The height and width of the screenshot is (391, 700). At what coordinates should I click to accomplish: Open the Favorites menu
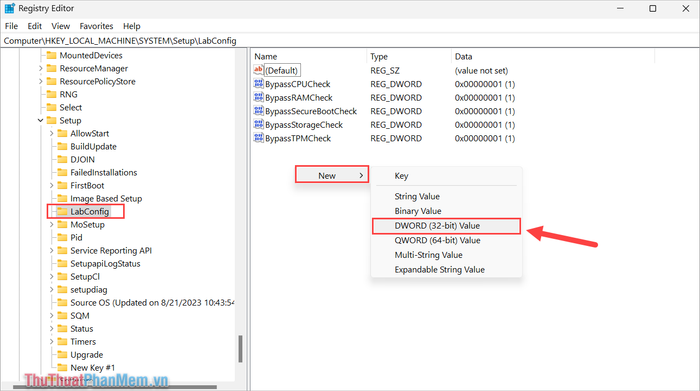pos(96,26)
